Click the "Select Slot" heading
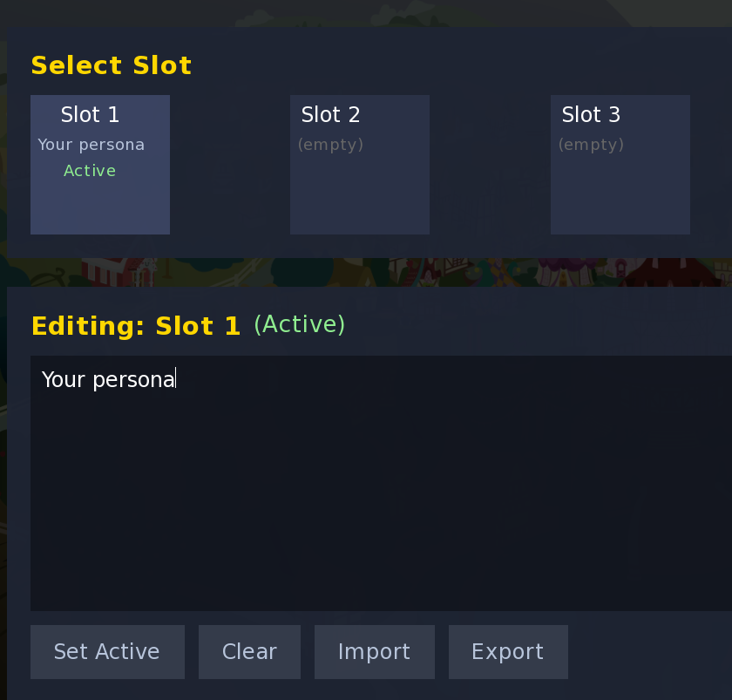The image size is (732, 700). 111,66
